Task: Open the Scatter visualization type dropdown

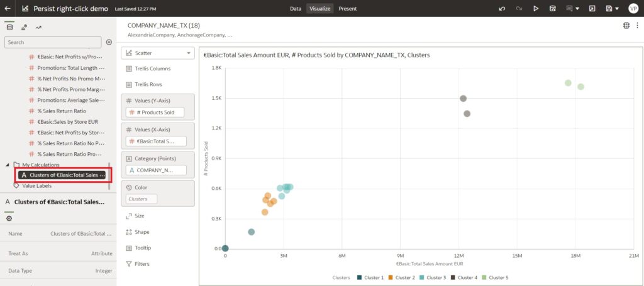Action: click(158, 53)
